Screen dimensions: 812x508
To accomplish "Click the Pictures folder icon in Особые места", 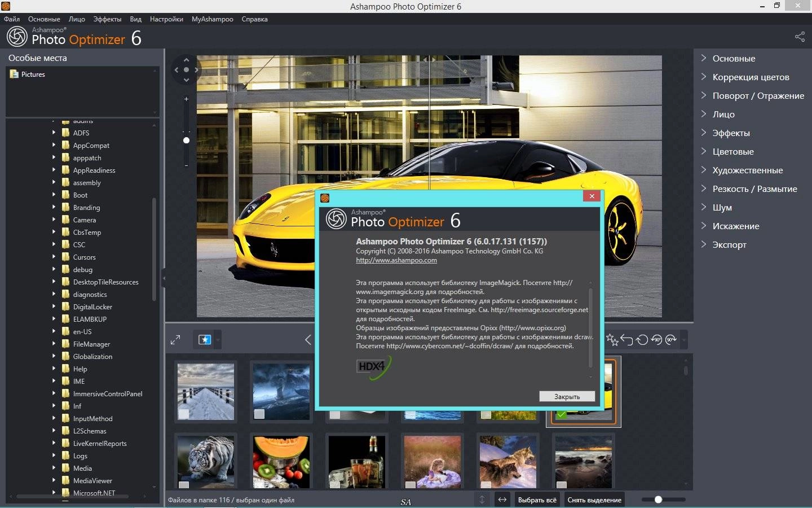I will point(14,74).
